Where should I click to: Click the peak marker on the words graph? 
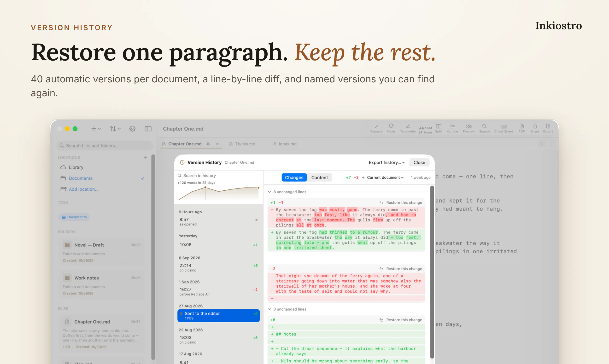tap(205, 188)
